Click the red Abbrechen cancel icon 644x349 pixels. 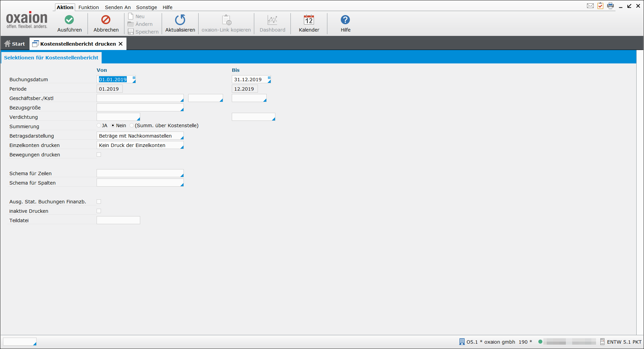106,20
